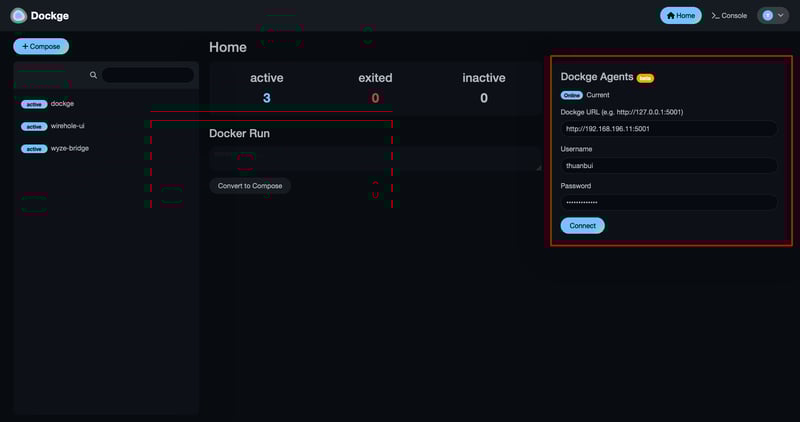
Task: Open the wirehole-ui stack
Action: pos(67,126)
